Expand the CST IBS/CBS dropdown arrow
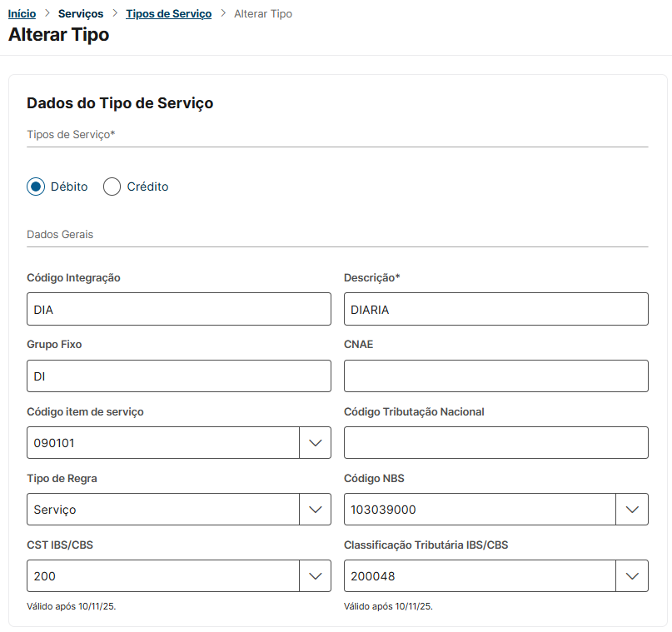 point(315,576)
